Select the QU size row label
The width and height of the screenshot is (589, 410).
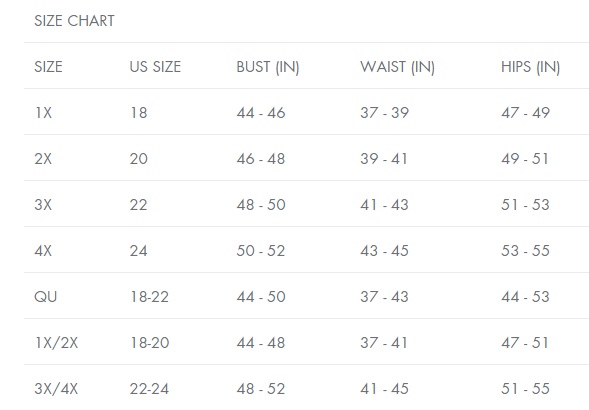pyautogui.click(x=46, y=297)
